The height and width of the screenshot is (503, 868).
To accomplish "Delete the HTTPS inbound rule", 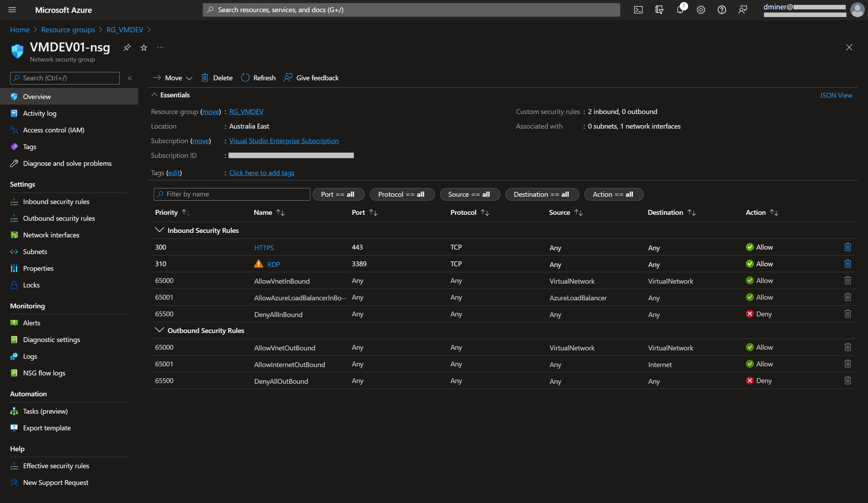I will pyautogui.click(x=847, y=247).
